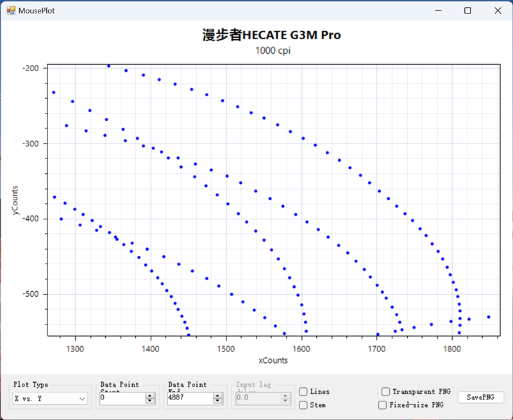Click the -200 y-axis tick label
Image resolution: width=513 pixels, height=420 pixels.
30,68
